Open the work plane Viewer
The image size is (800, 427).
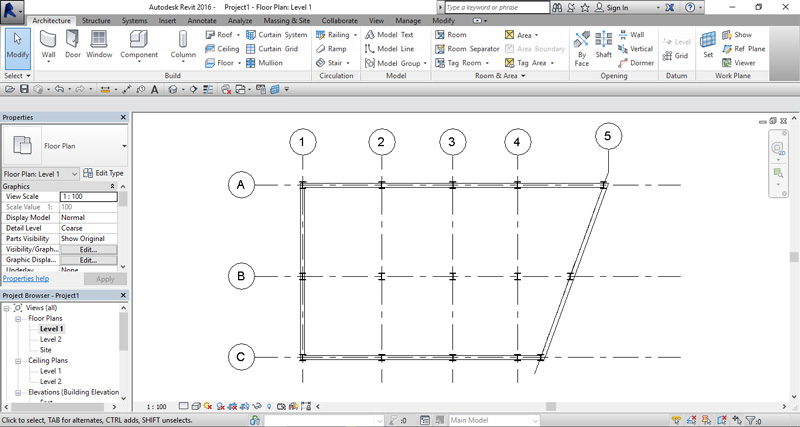pyautogui.click(x=739, y=63)
